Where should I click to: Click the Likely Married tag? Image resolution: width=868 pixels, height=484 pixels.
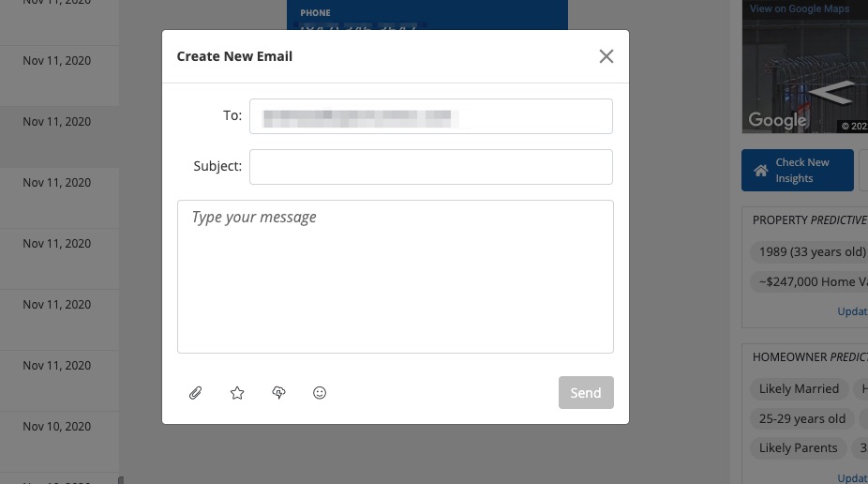coord(799,388)
